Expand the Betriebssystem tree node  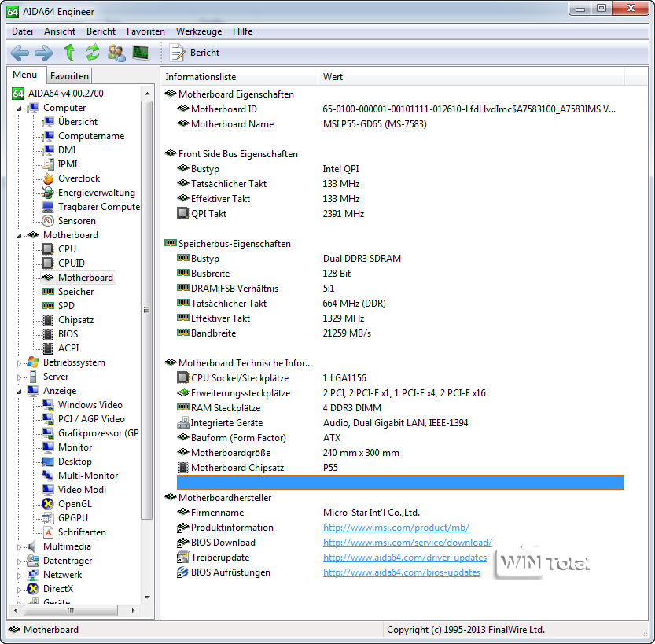20,362
